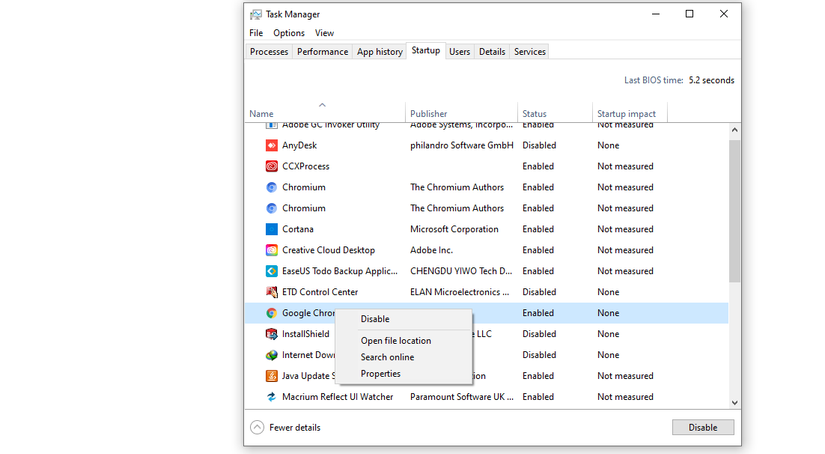Select the Creative Cloud Desktop icon
This screenshot has height=454, width=825.
pyautogui.click(x=271, y=250)
